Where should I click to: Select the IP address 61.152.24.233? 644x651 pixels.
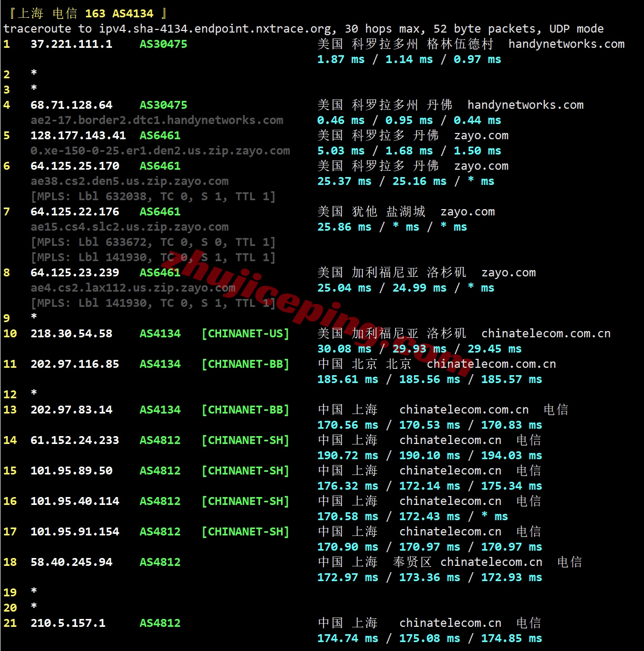click(x=75, y=440)
